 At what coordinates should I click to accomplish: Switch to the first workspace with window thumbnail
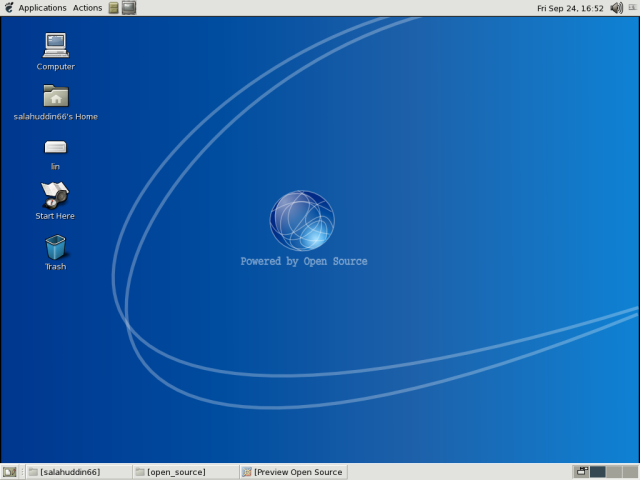pyautogui.click(x=582, y=472)
